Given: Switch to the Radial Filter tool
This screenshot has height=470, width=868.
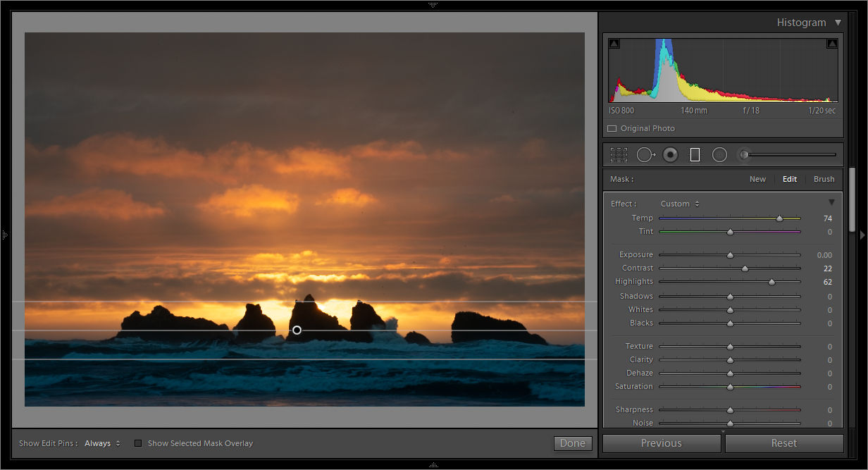Looking at the screenshot, I should pyautogui.click(x=719, y=154).
